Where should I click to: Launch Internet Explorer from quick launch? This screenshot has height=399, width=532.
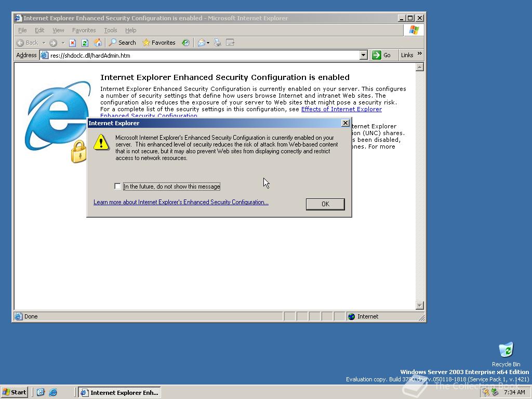[54, 392]
